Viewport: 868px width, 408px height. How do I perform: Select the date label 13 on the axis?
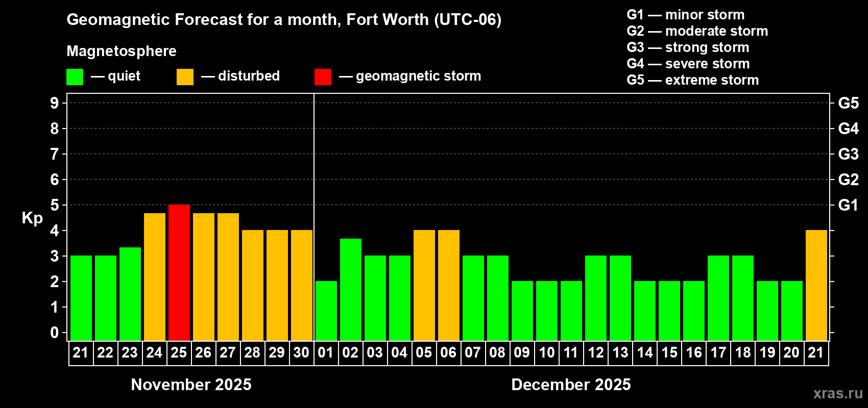[620, 353]
